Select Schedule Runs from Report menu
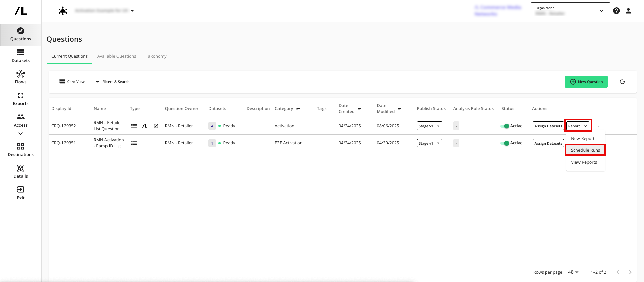This screenshot has height=282, width=644. click(x=585, y=150)
